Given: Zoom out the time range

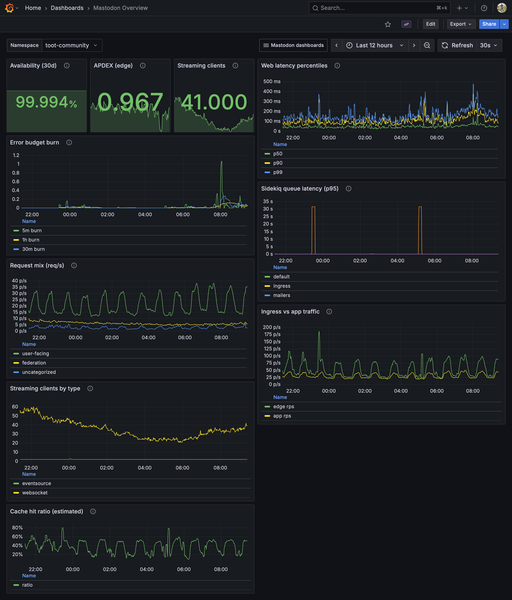Looking at the screenshot, I should point(427,45).
